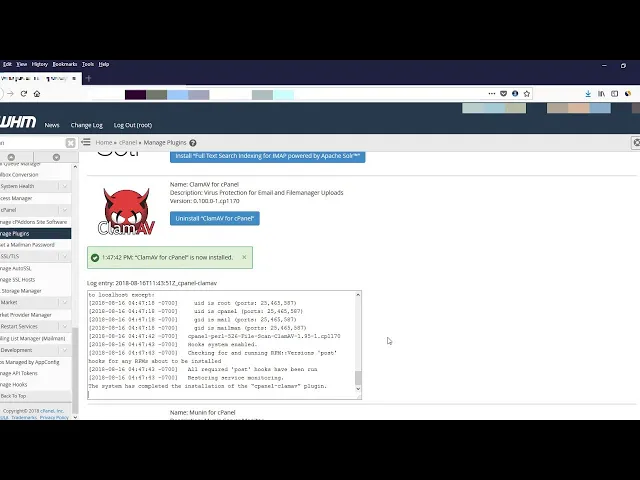The image size is (640, 480).
Task: Clear the sidebar search field
Action: pyautogui.click(x=70, y=143)
